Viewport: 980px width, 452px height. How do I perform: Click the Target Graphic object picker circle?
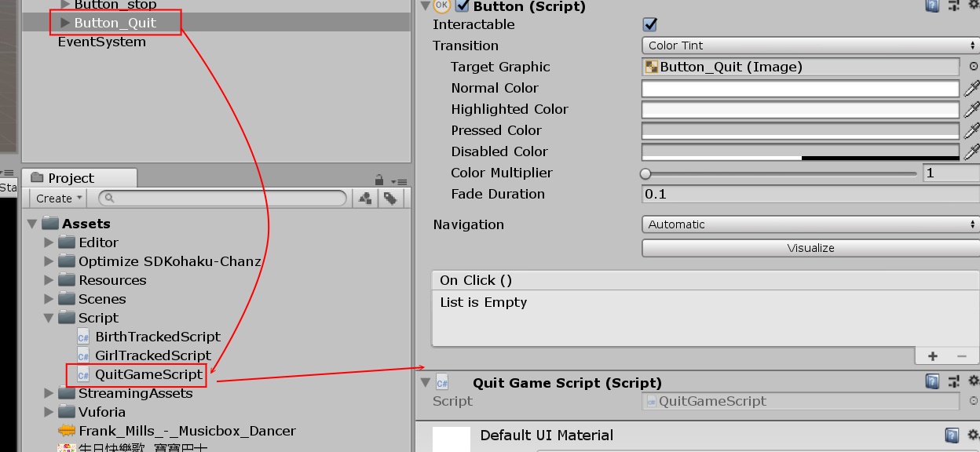(x=973, y=67)
